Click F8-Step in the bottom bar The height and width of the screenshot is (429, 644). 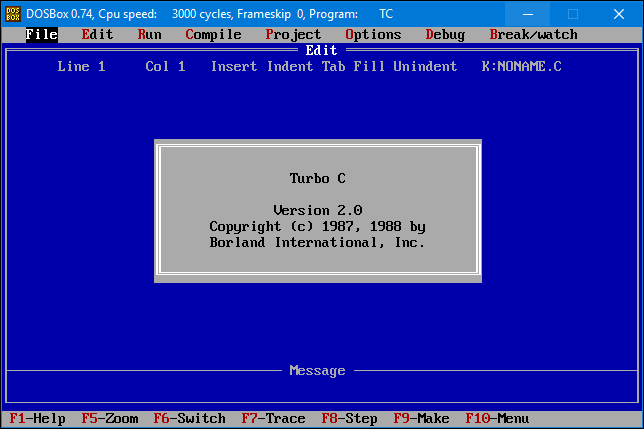point(350,419)
